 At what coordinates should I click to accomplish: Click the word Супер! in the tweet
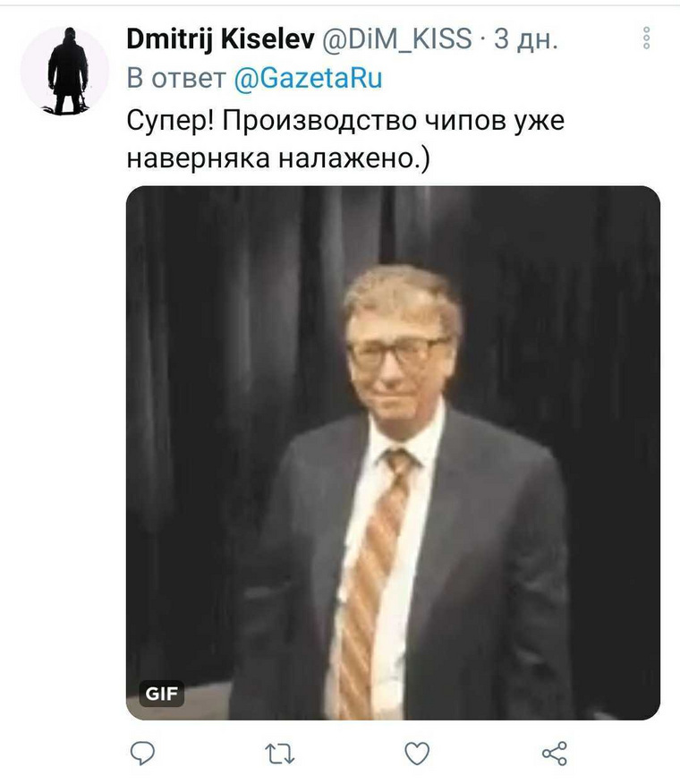pos(170,121)
